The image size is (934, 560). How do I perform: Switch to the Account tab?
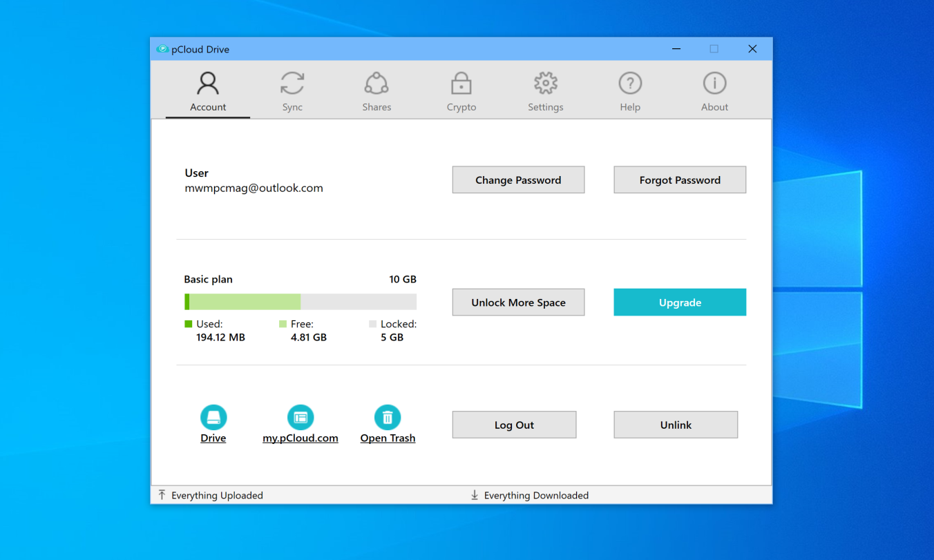207,91
